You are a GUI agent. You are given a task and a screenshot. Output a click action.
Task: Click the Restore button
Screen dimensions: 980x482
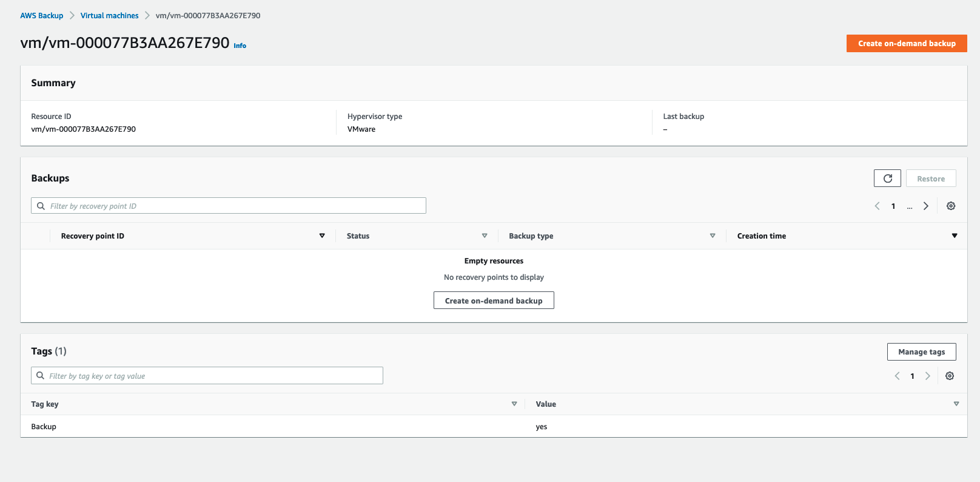(x=931, y=178)
